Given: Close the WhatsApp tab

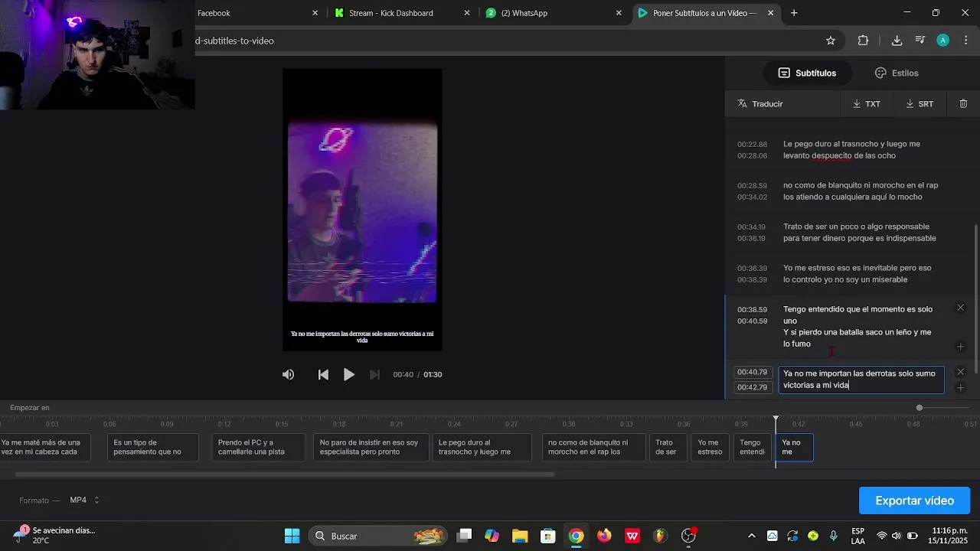Looking at the screenshot, I should click(619, 13).
